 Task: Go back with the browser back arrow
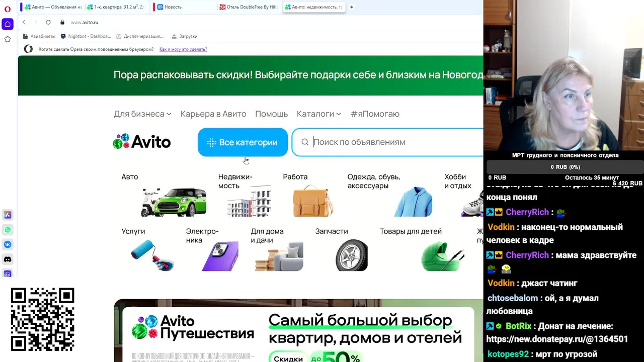coord(24,22)
